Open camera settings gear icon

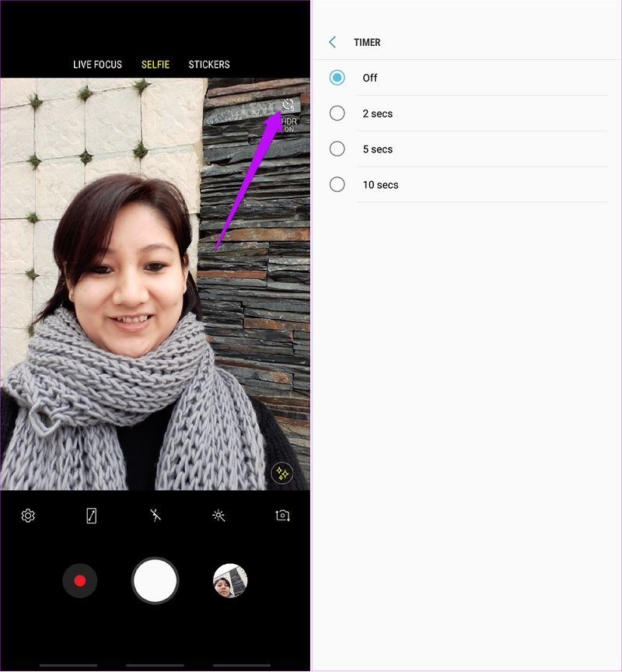click(x=28, y=516)
